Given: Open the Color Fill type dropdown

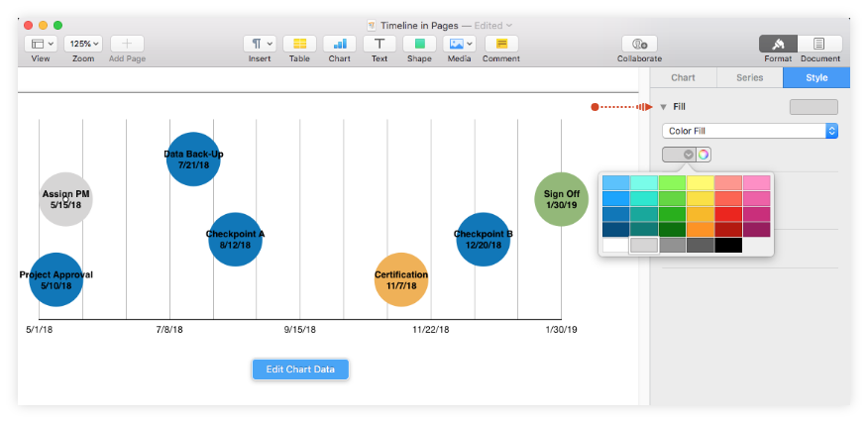Looking at the screenshot, I should click(x=750, y=131).
